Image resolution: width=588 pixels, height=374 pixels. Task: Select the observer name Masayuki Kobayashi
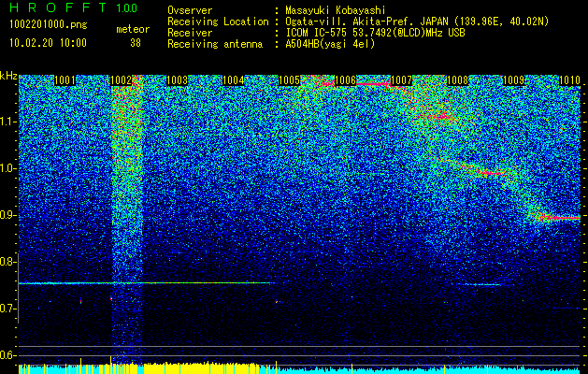[x=336, y=10]
